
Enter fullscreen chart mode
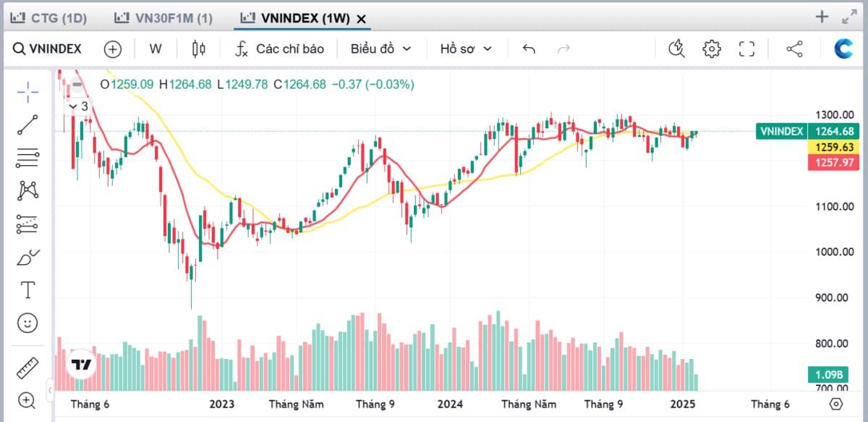coord(746,49)
